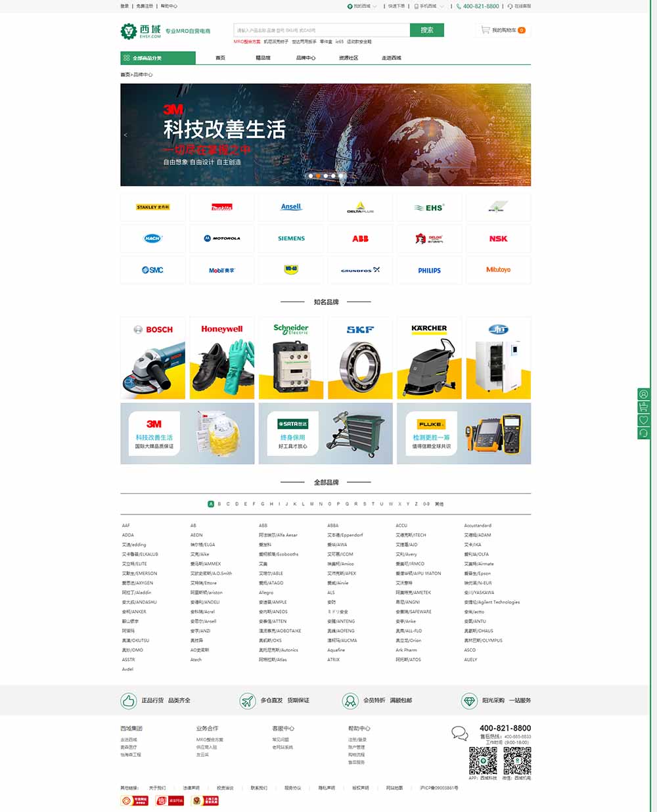Click the 登录 login link
Screen dimensions: 657x812
pyautogui.click(x=125, y=6)
